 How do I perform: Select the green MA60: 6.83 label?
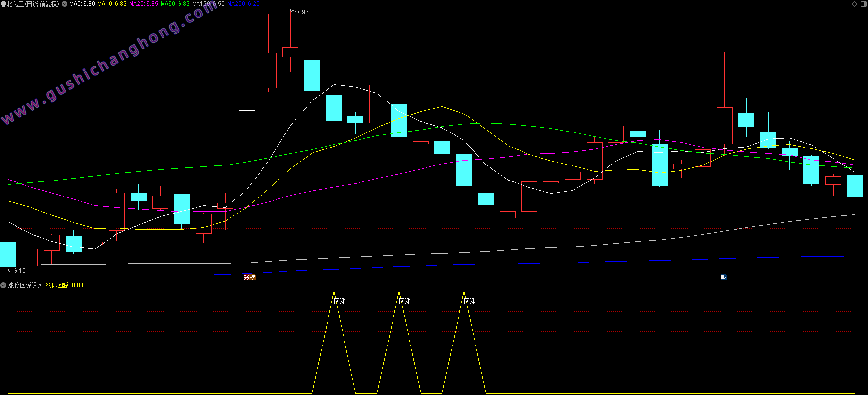click(x=175, y=4)
